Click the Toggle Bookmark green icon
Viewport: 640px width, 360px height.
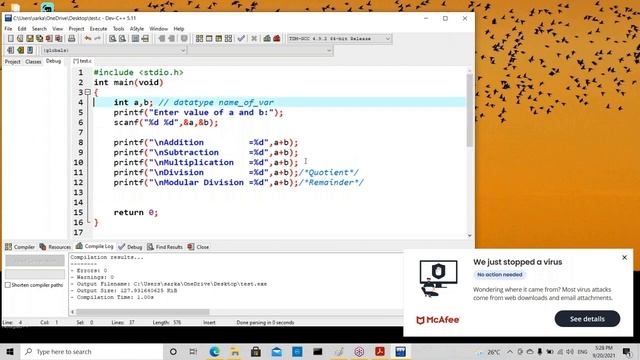pyautogui.click(x=20, y=50)
